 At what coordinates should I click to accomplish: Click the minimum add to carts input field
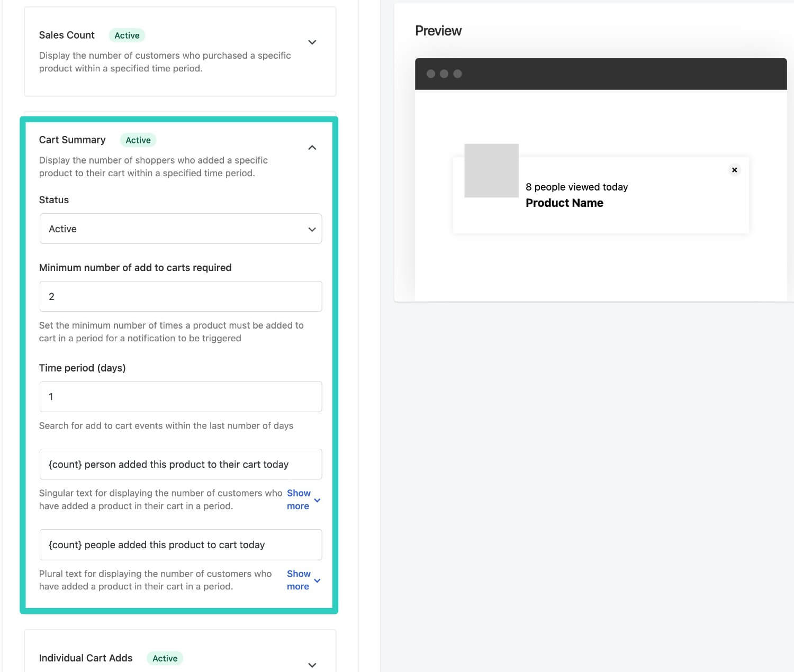pos(181,296)
